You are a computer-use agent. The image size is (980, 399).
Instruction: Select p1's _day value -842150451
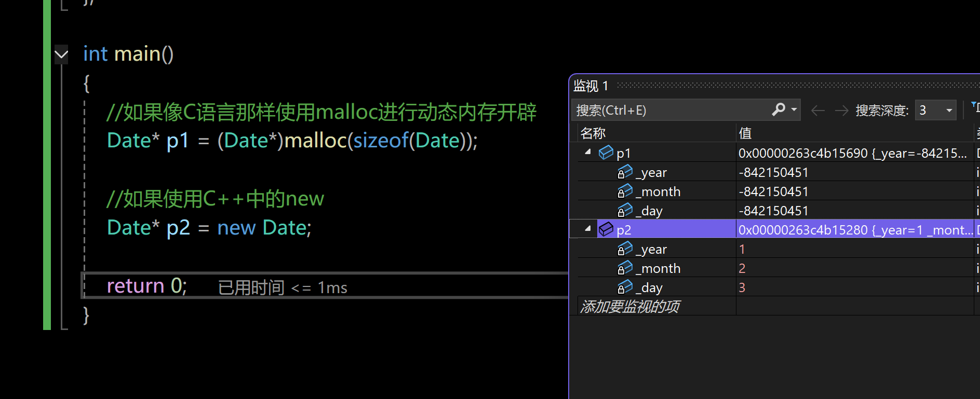(773, 211)
